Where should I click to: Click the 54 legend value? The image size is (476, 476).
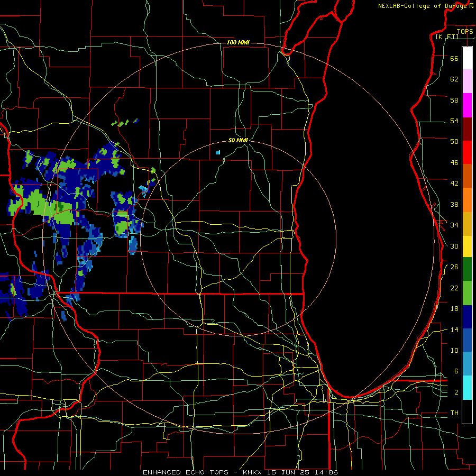tap(454, 121)
